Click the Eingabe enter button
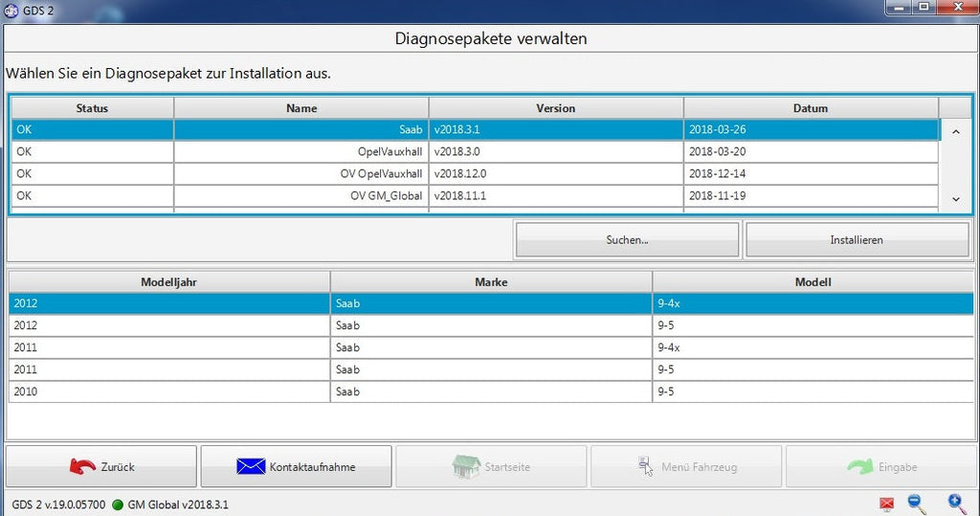This screenshot has width=980, height=516. [881, 466]
